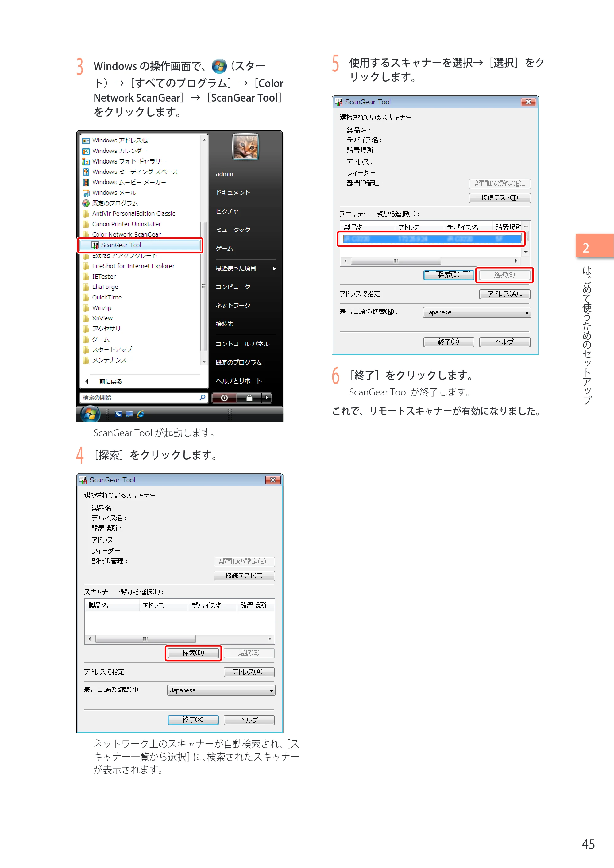The width and height of the screenshot is (614, 868).
Task: Collapse the Color Network ScanGear folder
Action: (x=122, y=235)
